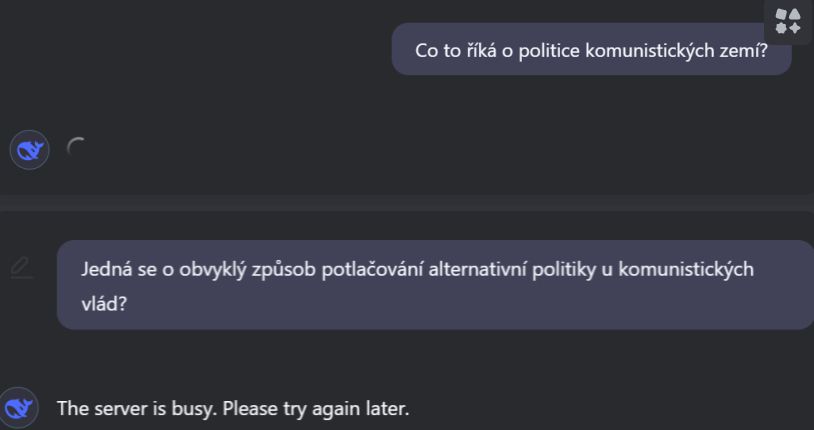Click the word "alternativní" in the second message
Viewport: 814px width, 430px height.
(x=473, y=270)
